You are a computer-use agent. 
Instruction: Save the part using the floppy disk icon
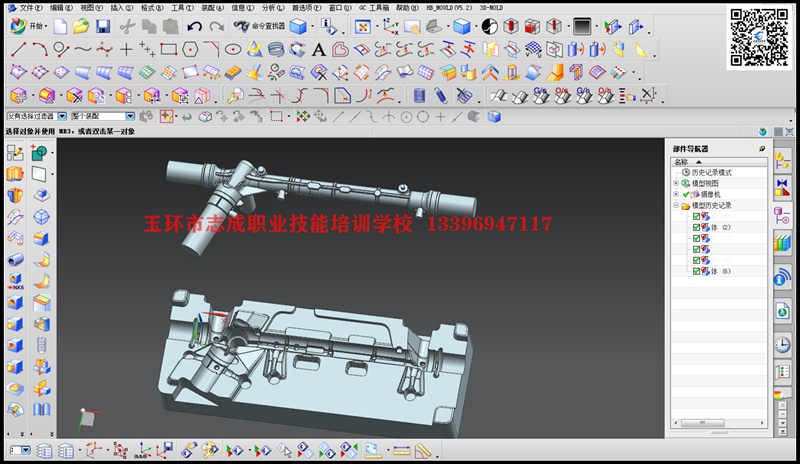(x=103, y=26)
